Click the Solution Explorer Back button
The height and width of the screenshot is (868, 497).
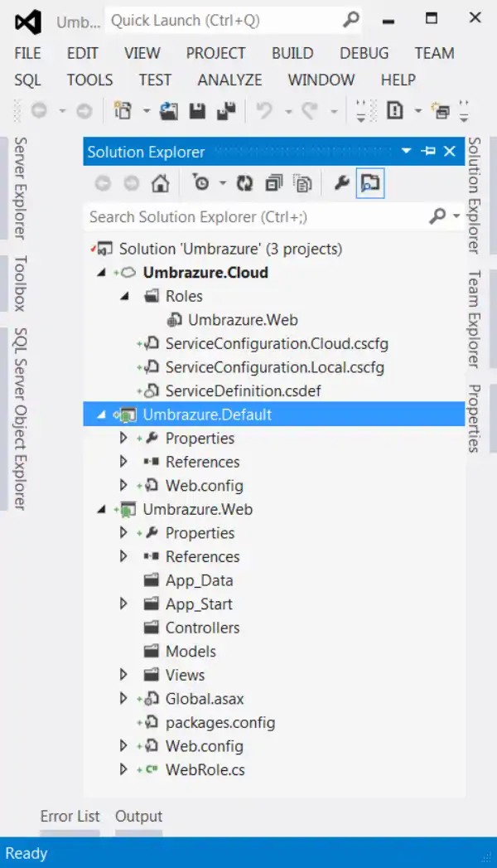(x=103, y=182)
